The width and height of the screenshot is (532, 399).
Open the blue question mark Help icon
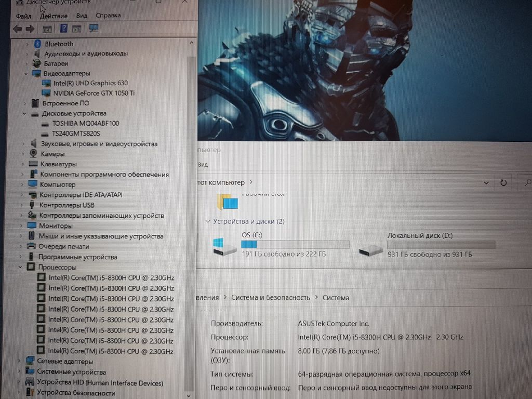pos(64,29)
